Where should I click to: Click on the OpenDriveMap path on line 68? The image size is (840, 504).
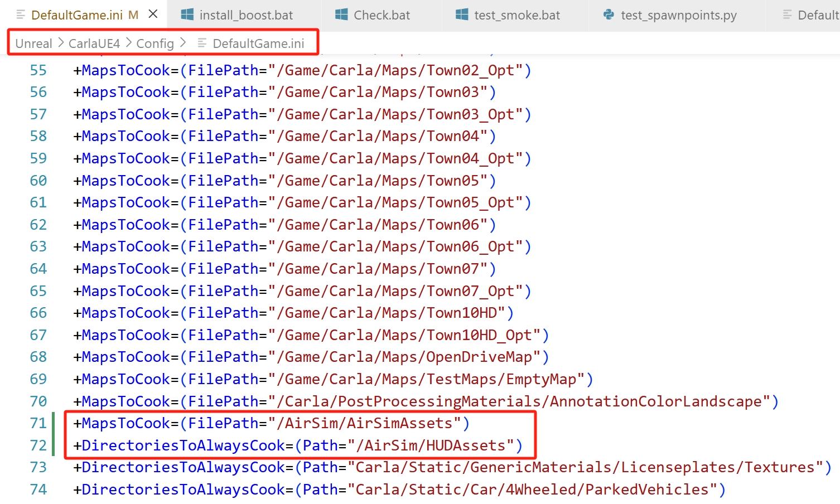(x=479, y=357)
